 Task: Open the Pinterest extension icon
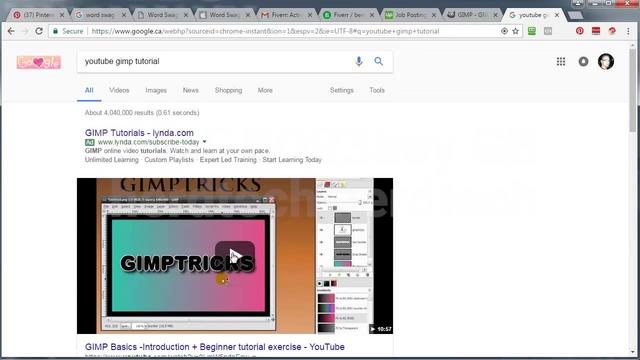point(580,31)
